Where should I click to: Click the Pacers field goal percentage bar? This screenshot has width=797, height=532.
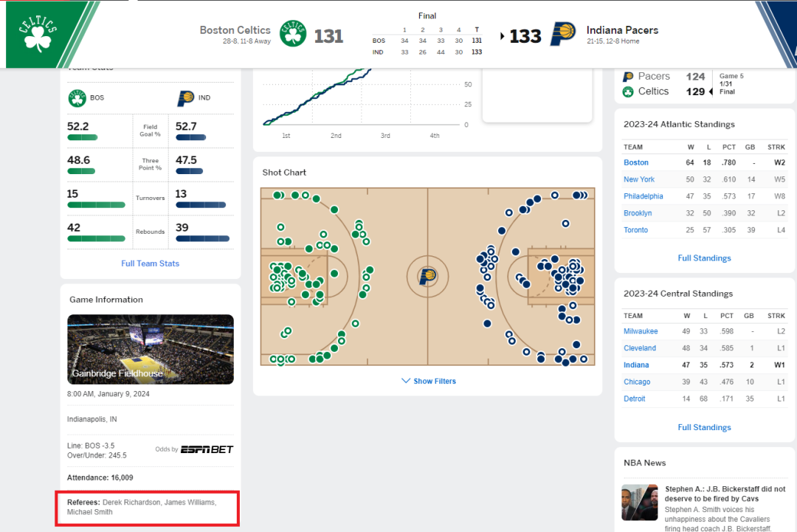(x=190, y=137)
